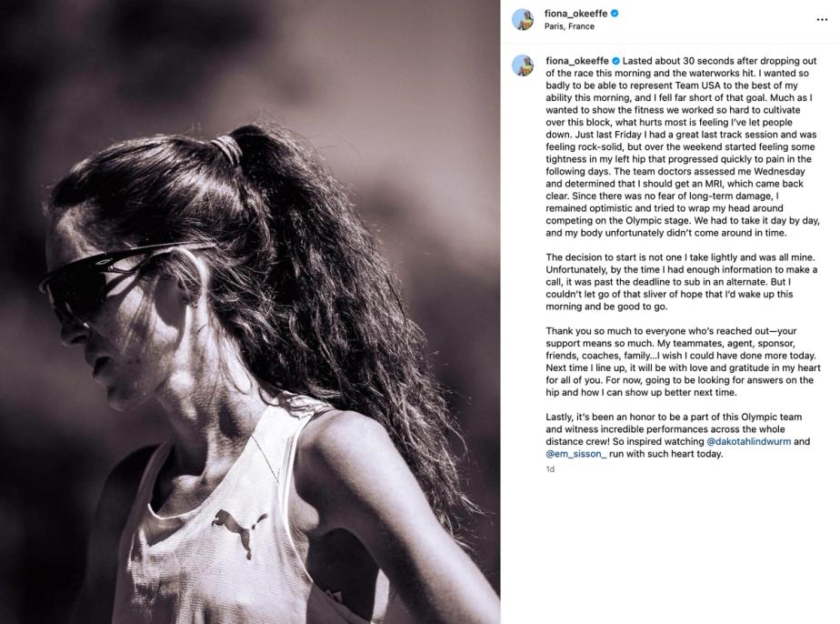Click the header profile avatar of fiona_okeeffe
Image resolution: width=840 pixels, height=624 pixels.
coord(523,20)
